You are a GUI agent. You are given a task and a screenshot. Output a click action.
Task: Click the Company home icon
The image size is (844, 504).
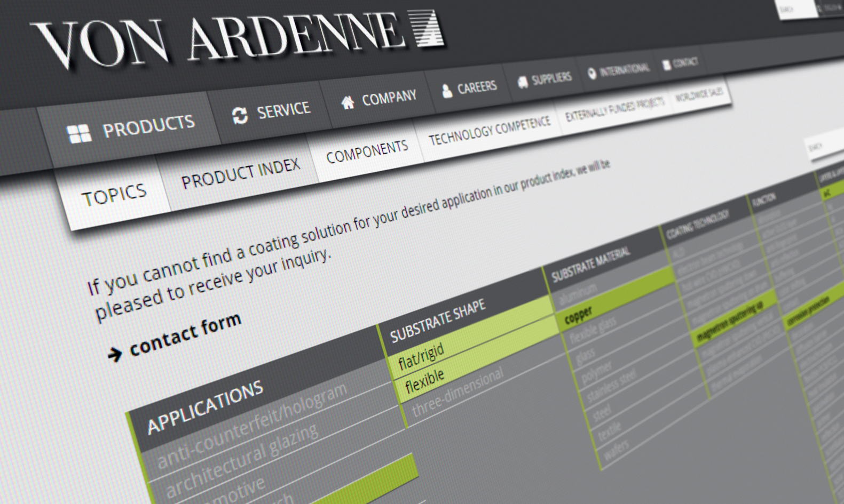[348, 102]
